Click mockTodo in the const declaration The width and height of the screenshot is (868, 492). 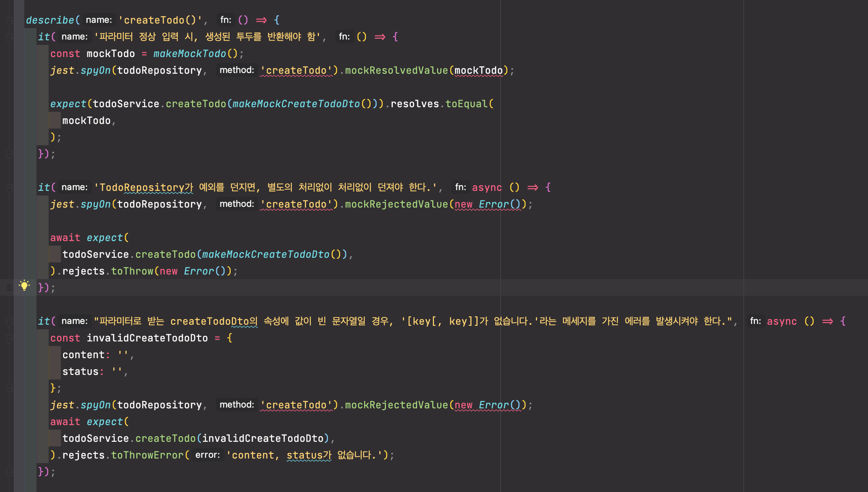click(x=111, y=54)
